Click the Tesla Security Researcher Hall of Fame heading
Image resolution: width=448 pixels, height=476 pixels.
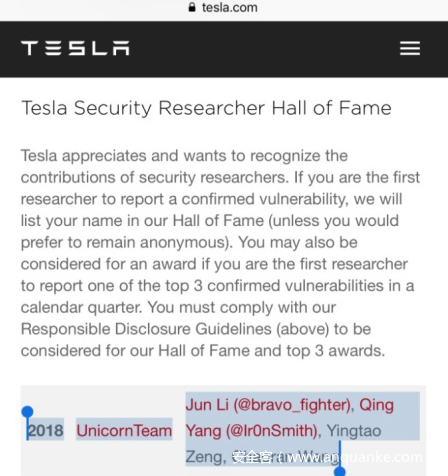(x=206, y=108)
